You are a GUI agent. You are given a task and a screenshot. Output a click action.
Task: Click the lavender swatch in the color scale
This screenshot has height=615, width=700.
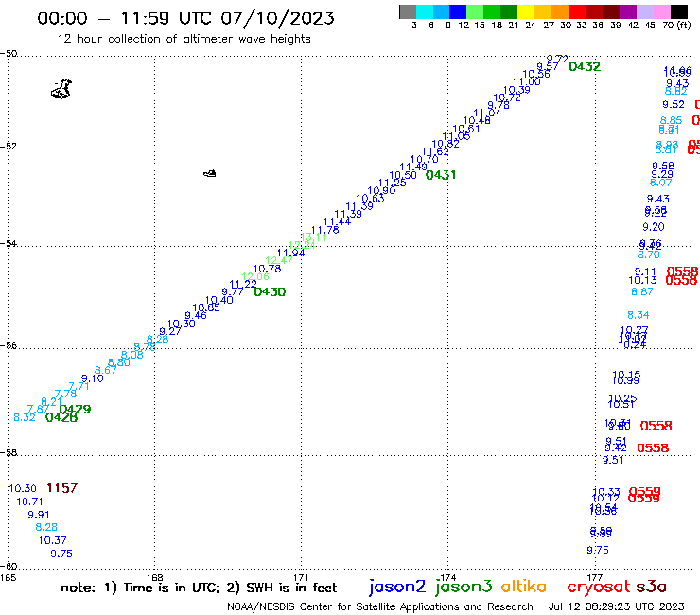(644, 11)
